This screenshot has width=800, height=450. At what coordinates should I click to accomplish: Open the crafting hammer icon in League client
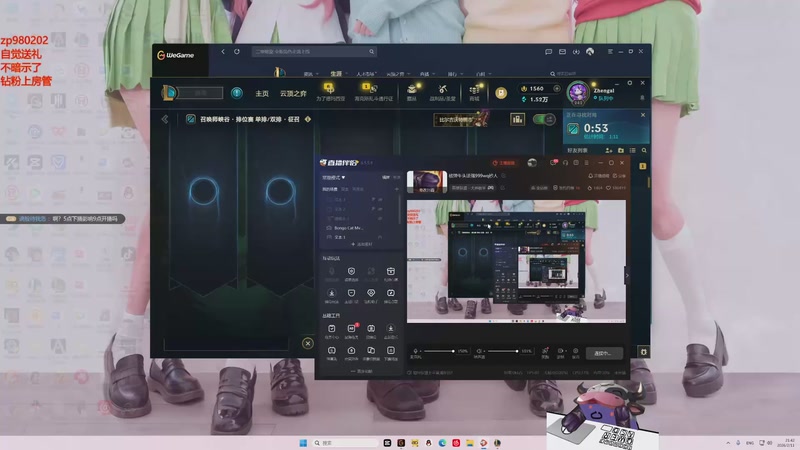click(x=442, y=90)
